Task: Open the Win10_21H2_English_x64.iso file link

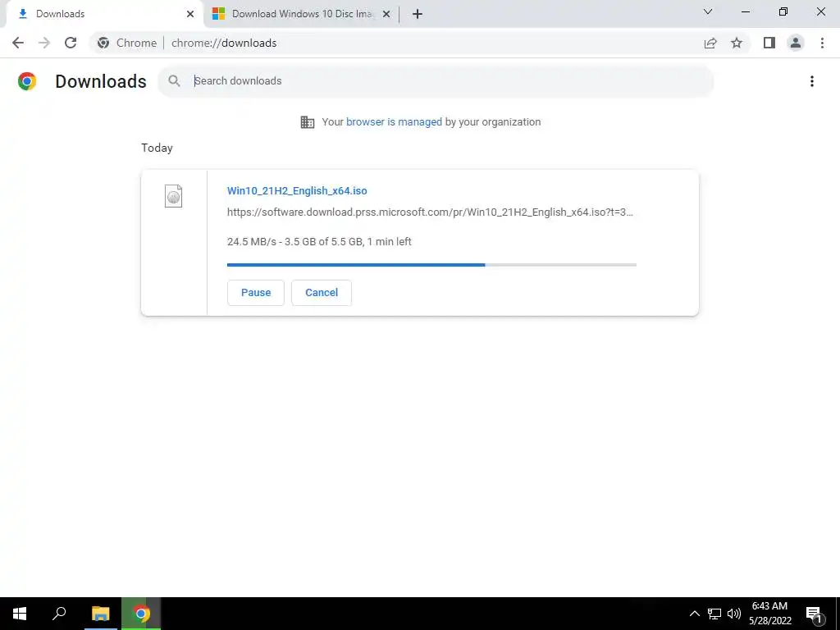Action: pyautogui.click(x=297, y=190)
